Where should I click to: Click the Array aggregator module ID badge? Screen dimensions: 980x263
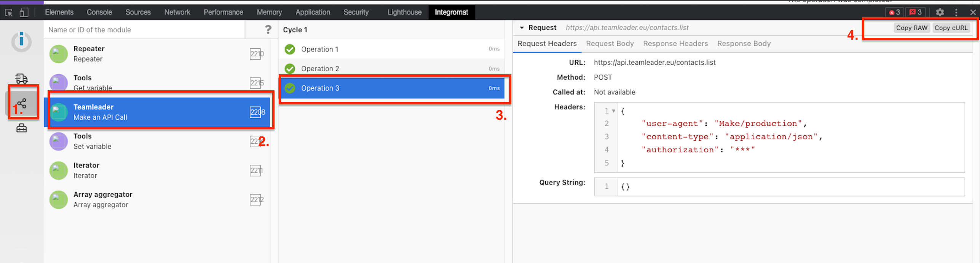coord(257,199)
